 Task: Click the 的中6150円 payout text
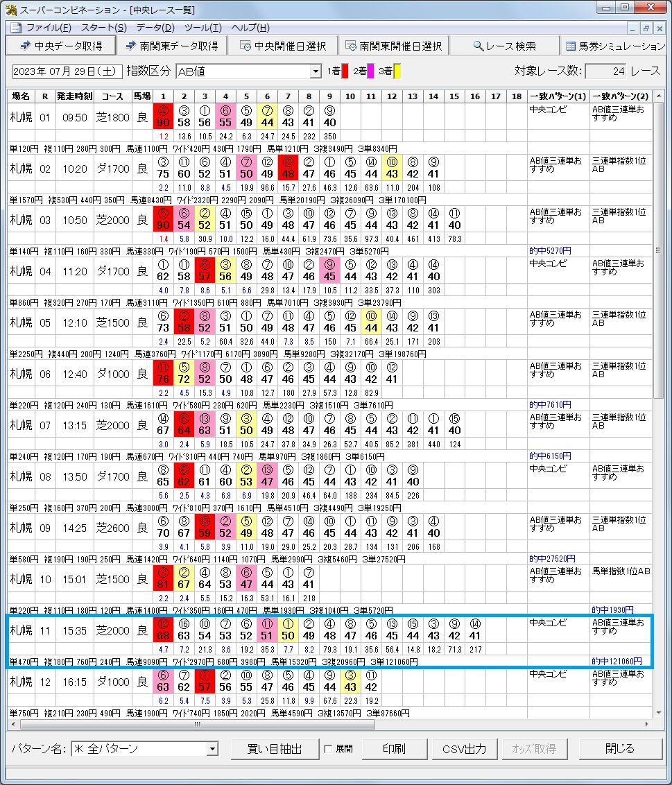point(551,456)
